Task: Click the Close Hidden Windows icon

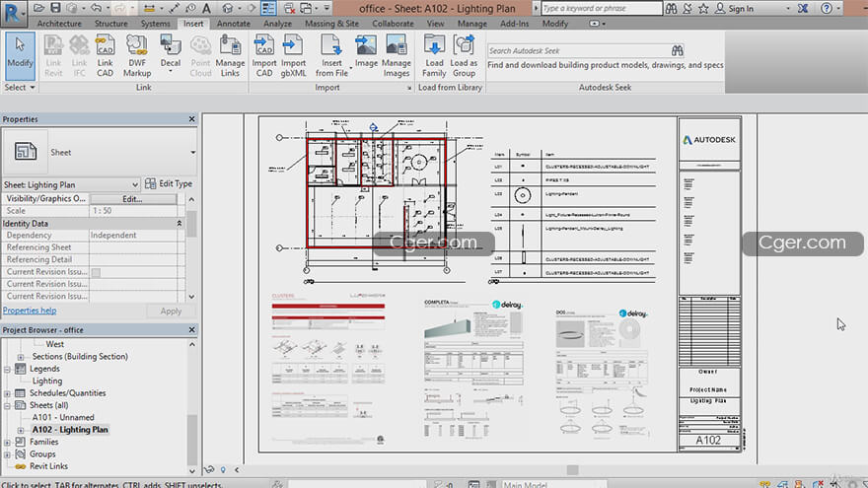Action: coord(289,8)
